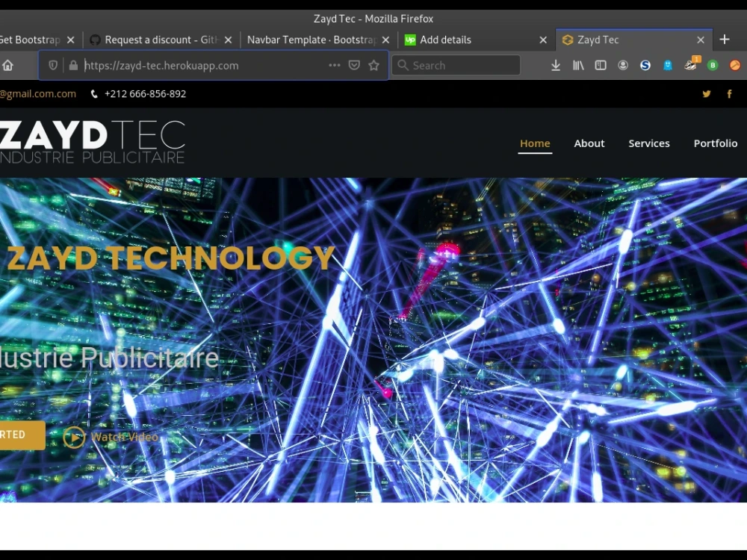The width and height of the screenshot is (747, 560).
Task: Save page to Pocket
Action: [354, 65]
